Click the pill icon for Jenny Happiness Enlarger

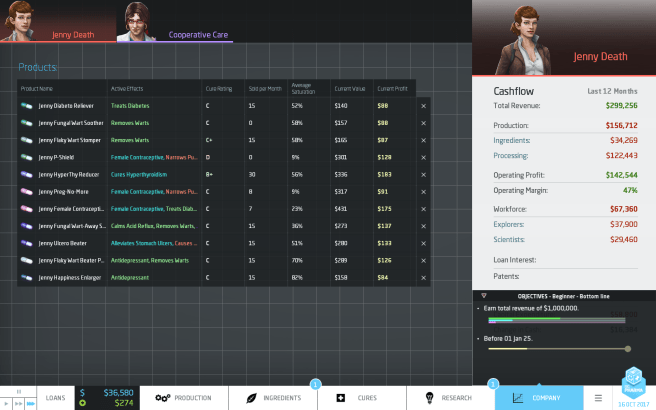click(x=27, y=277)
